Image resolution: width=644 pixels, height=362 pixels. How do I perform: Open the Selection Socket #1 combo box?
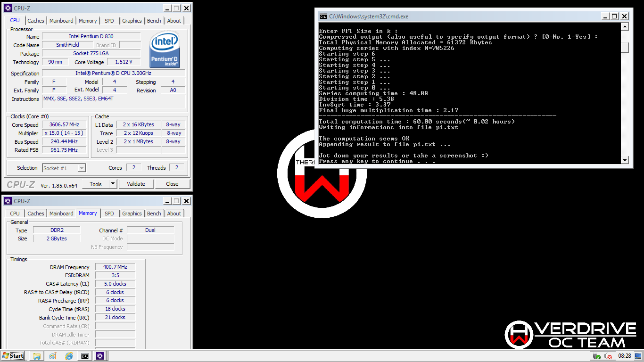pos(64,168)
